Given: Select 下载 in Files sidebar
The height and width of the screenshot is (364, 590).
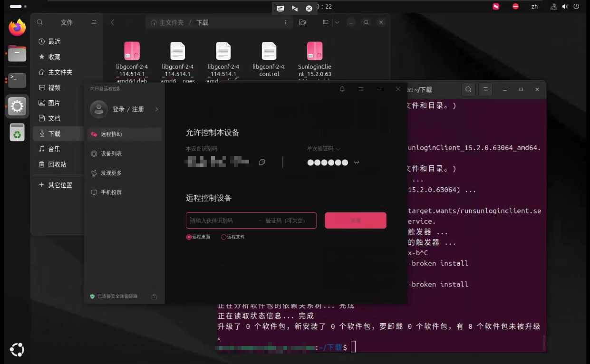Looking at the screenshot, I should (58, 134).
